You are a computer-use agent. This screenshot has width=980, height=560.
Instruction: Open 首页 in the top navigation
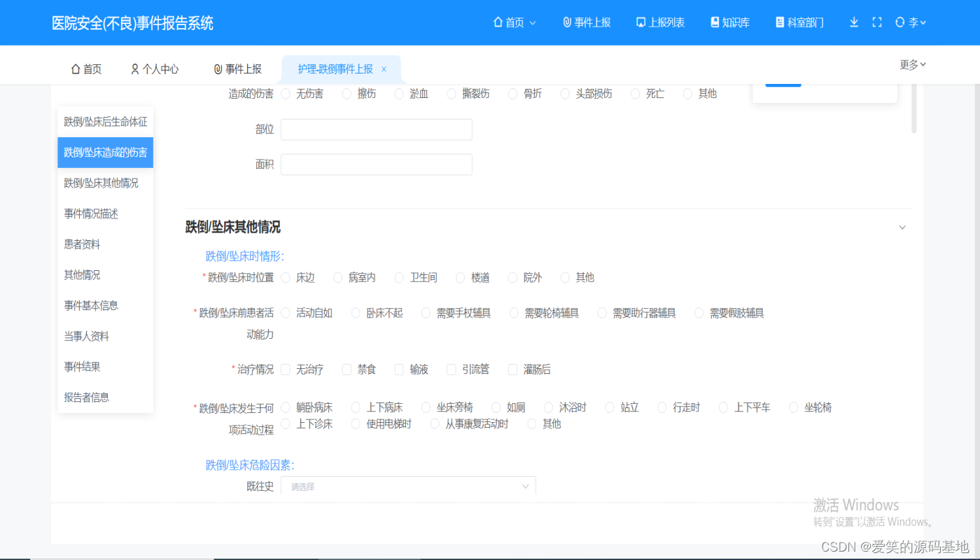(514, 22)
